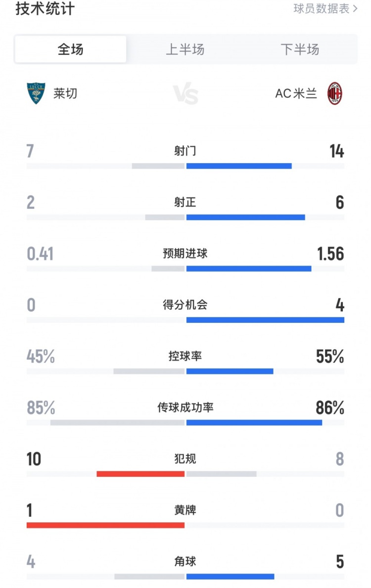Click the 传球成功率 stat label
Viewport: 371px width, 588px height.
point(185,407)
